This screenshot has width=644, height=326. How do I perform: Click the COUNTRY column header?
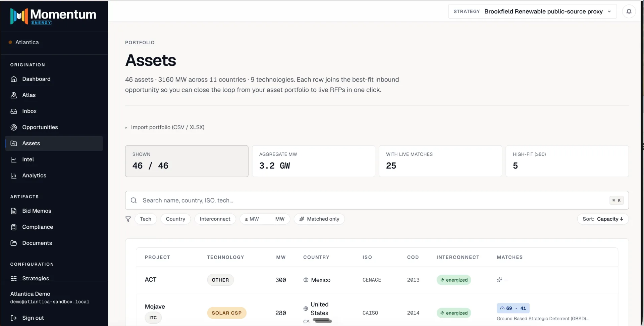tap(316, 257)
